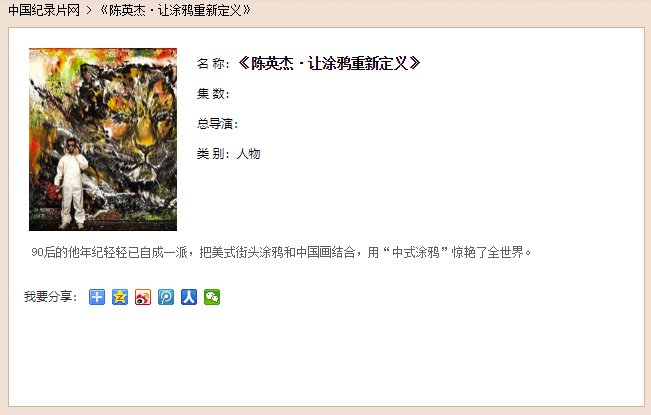Share to WeChat with the green icon
The height and width of the screenshot is (415, 651).
[x=212, y=297]
